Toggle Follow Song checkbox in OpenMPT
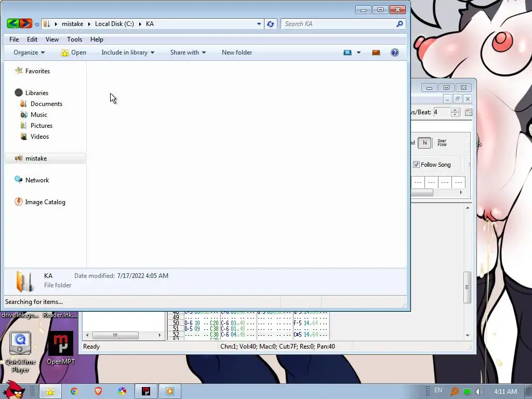The width and height of the screenshot is (532, 399). point(416,165)
